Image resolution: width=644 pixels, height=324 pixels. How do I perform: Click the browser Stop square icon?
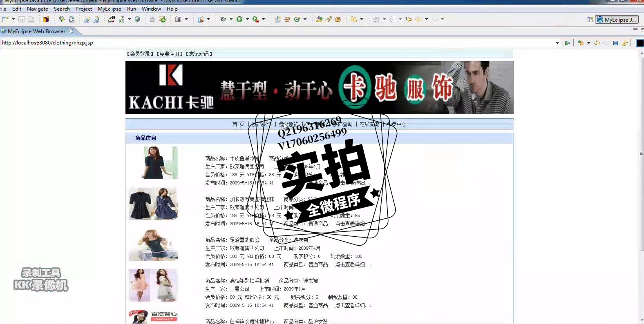tap(615, 43)
